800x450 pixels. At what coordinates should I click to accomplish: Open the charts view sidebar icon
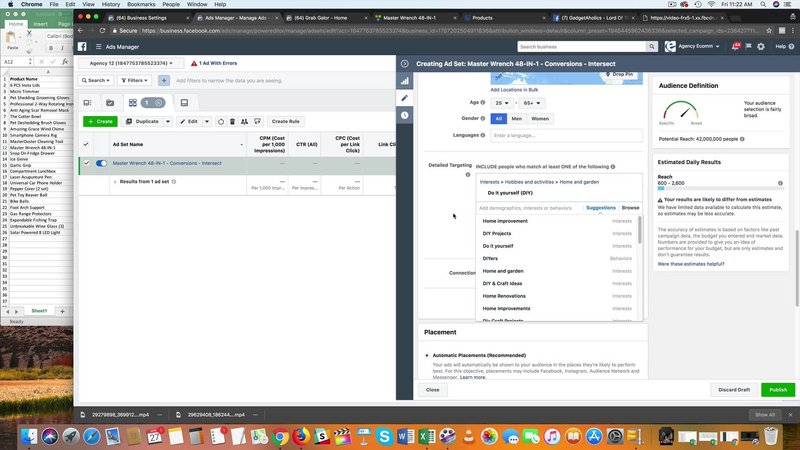(405, 81)
